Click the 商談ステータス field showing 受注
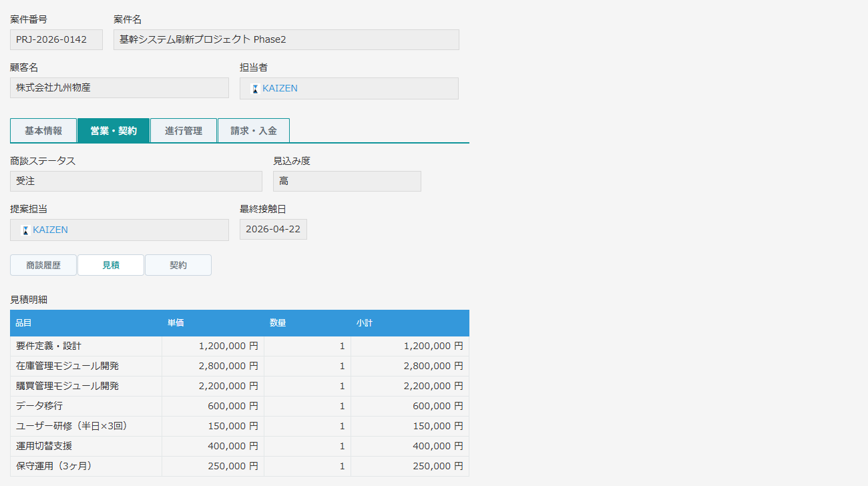 click(136, 182)
